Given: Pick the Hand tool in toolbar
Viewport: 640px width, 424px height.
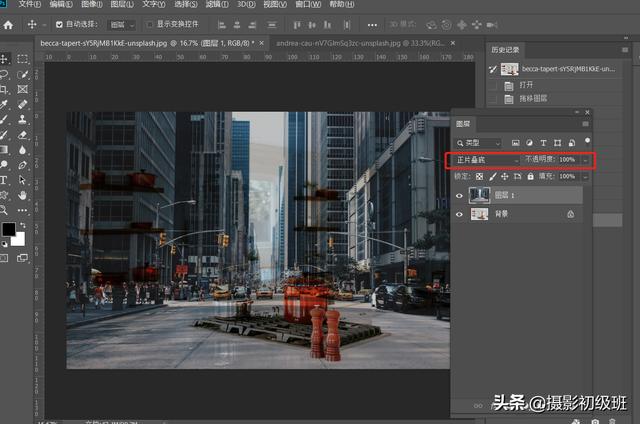Looking at the screenshot, I should [x=23, y=195].
